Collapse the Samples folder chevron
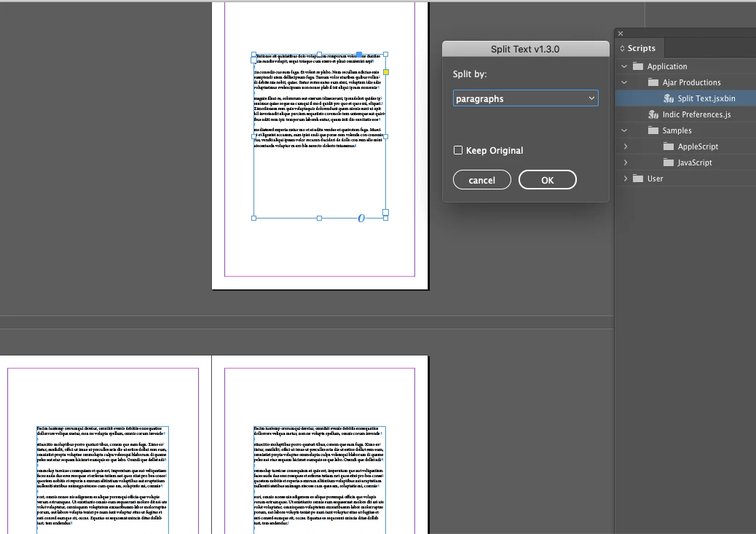The width and height of the screenshot is (756, 534). click(x=624, y=130)
